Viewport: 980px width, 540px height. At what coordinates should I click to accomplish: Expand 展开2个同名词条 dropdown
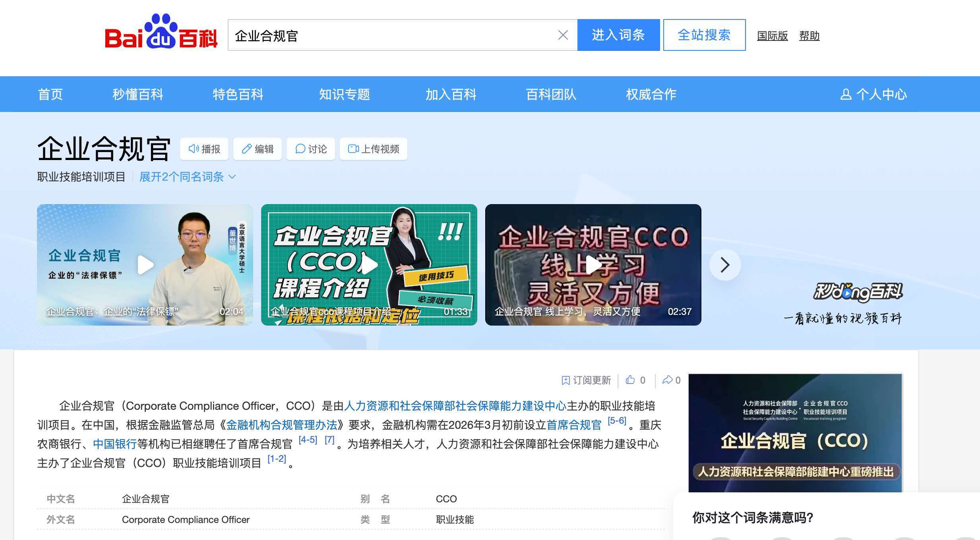188,177
